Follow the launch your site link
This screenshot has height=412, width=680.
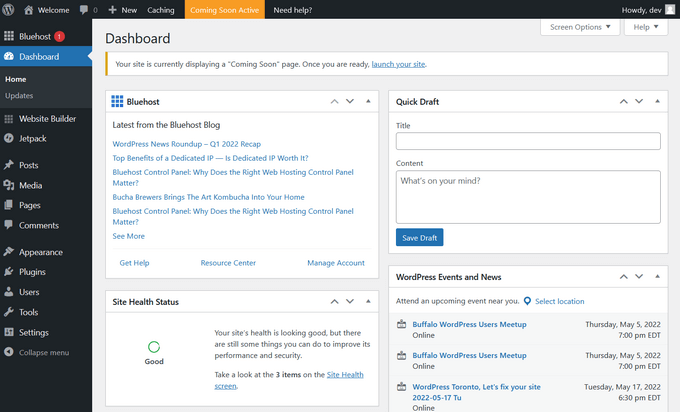[x=398, y=64]
